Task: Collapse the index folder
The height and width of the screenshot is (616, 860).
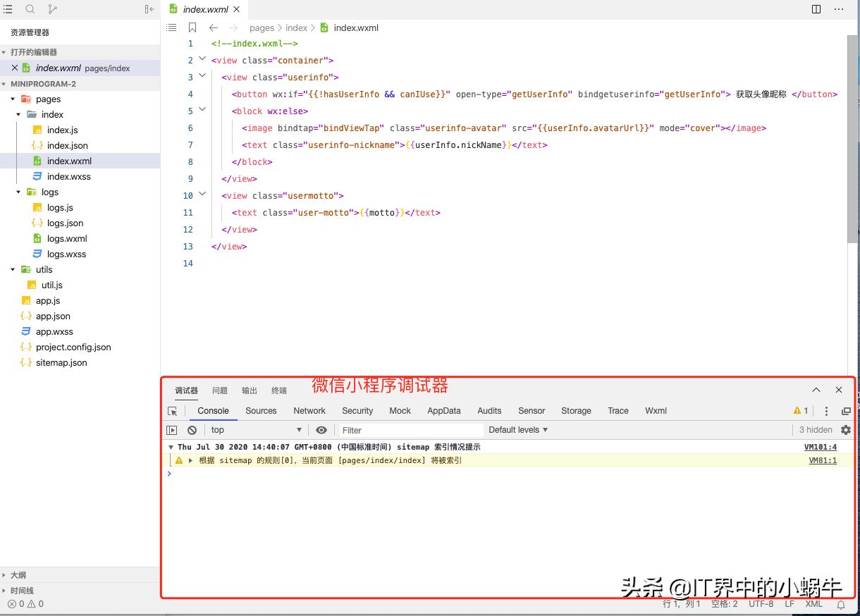Action: 18,114
